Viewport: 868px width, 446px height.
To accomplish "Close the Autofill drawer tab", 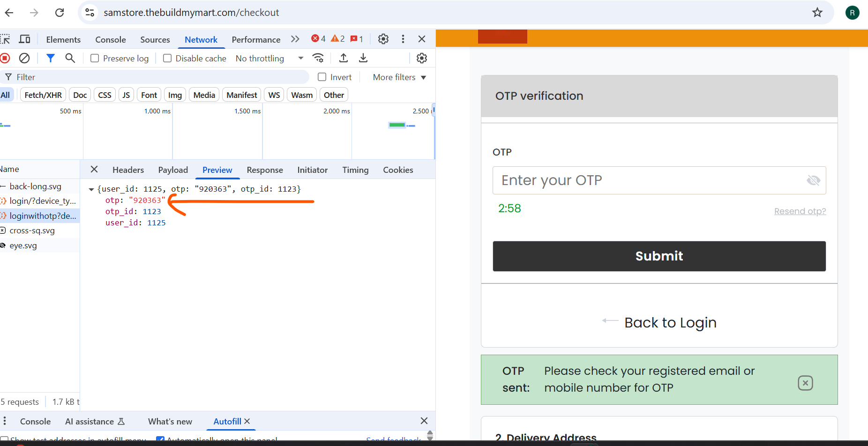I will pos(247,421).
